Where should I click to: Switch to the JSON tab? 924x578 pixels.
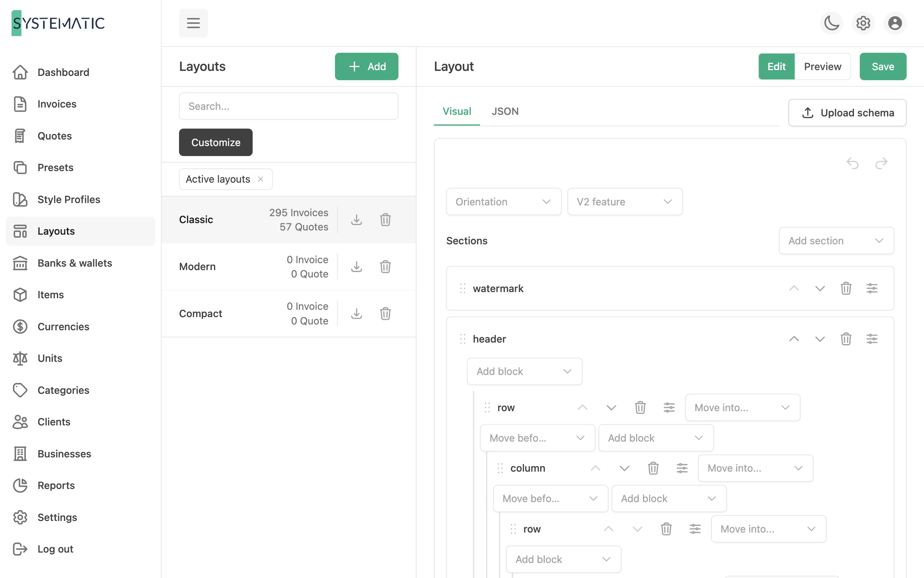[505, 111]
